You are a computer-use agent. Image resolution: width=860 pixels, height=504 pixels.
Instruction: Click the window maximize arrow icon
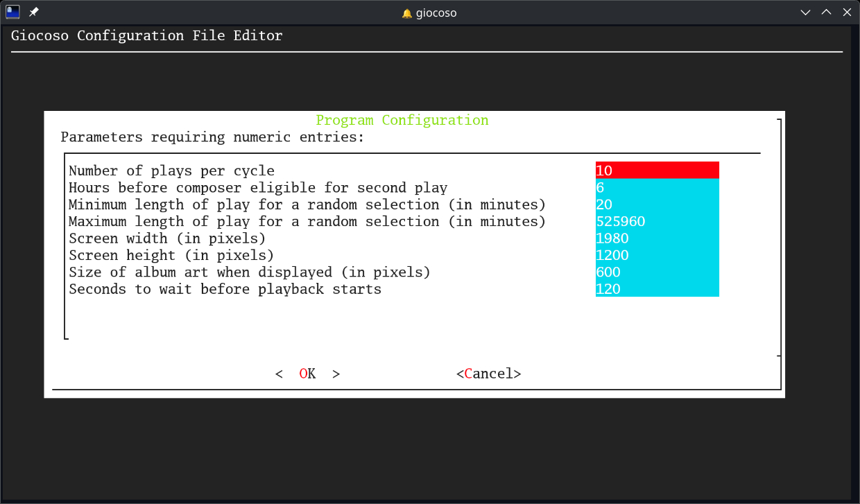(x=826, y=12)
